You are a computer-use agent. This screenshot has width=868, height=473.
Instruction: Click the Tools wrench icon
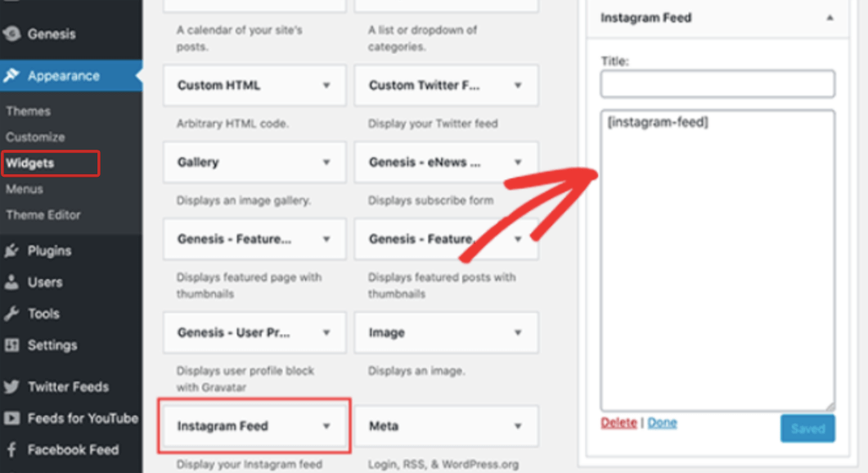point(12,313)
